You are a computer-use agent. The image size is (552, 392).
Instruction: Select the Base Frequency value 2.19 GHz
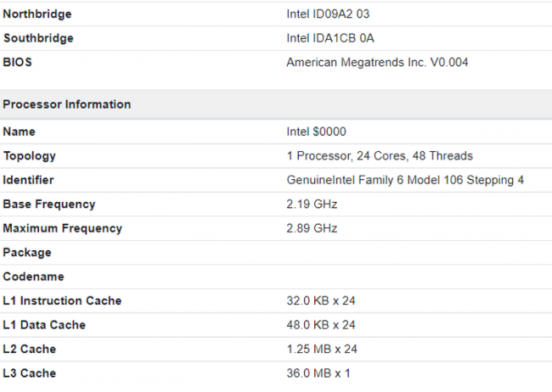312,204
